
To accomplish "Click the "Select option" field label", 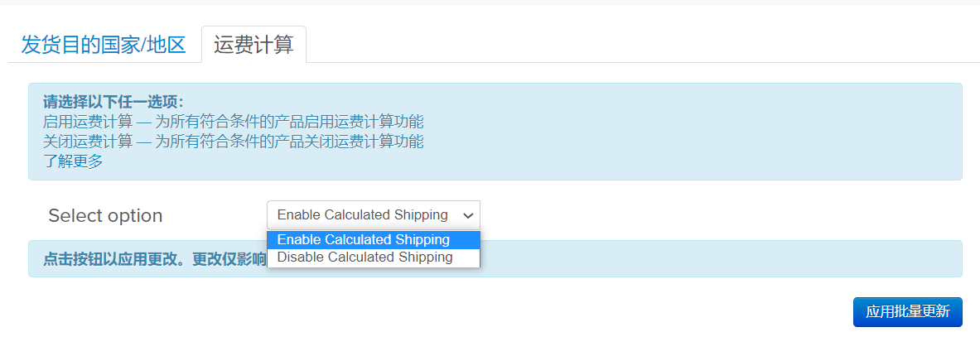I will point(105,216).
